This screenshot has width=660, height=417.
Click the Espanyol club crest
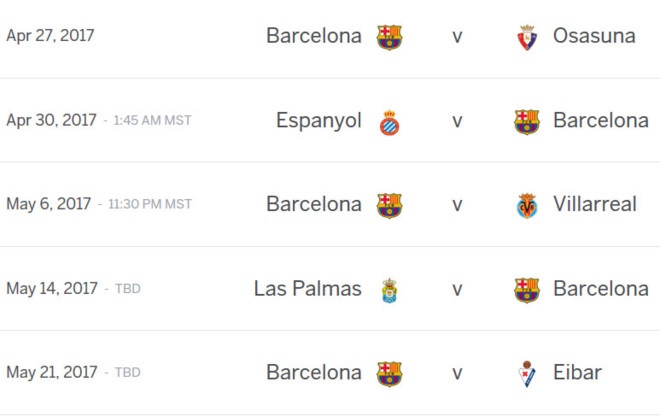[x=389, y=122]
